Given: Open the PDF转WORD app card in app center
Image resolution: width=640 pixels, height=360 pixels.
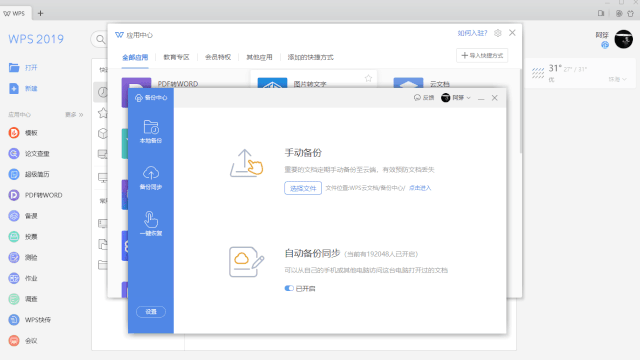Looking at the screenshot, I should (178, 84).
